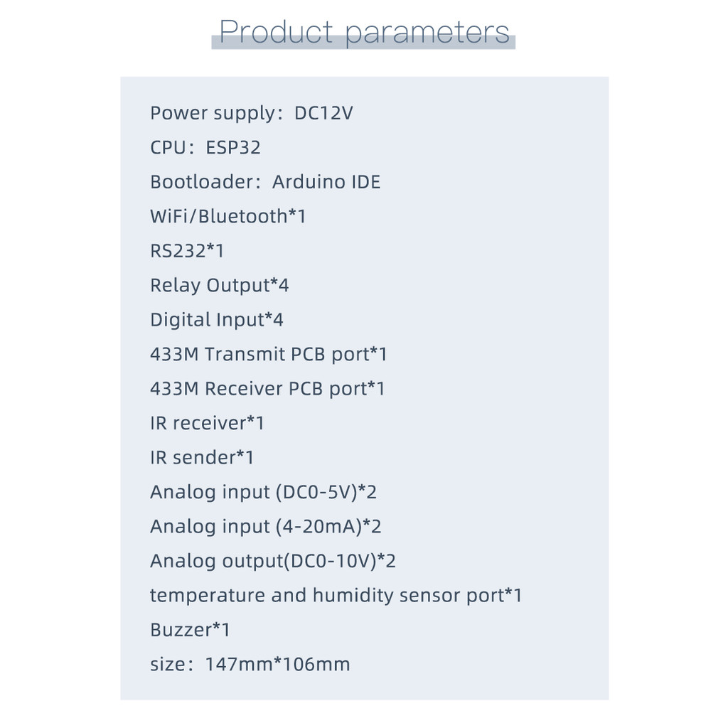728x728 pixels.
Task: Click the RS232*1 entry
Action: [x=187, y=251]
